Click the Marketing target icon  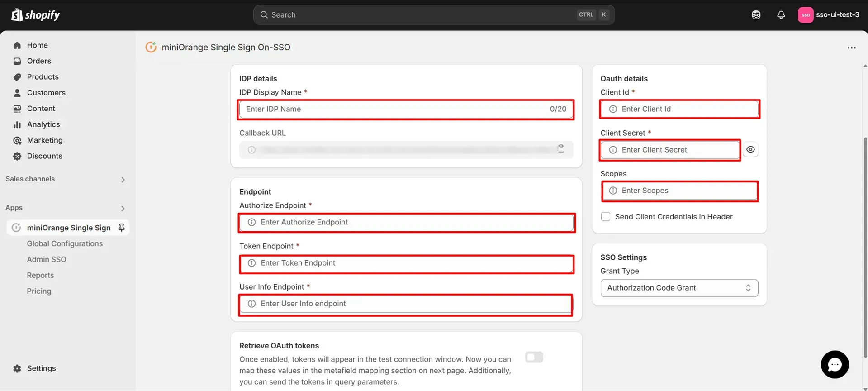[x=17, y=140]
